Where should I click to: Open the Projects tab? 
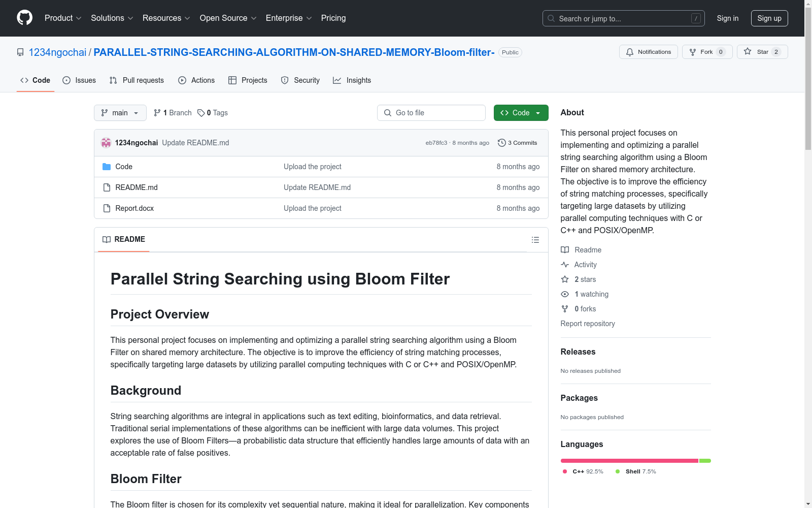248,80
